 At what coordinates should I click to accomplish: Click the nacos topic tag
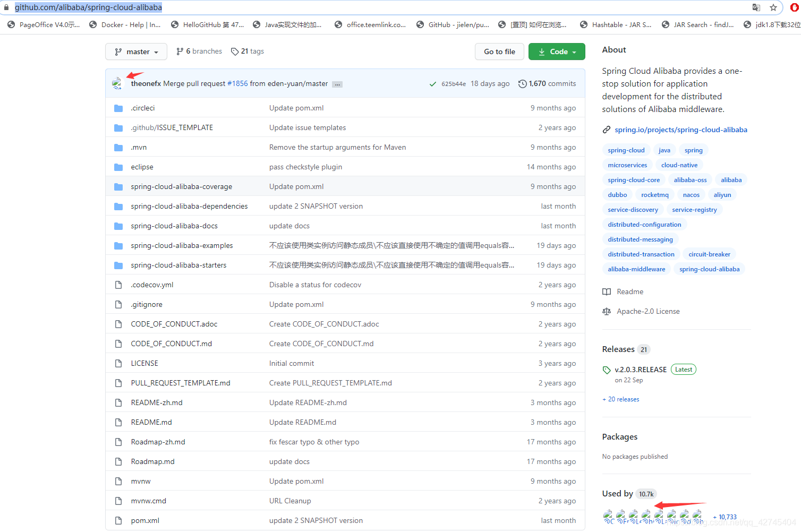tap(691, 195)
